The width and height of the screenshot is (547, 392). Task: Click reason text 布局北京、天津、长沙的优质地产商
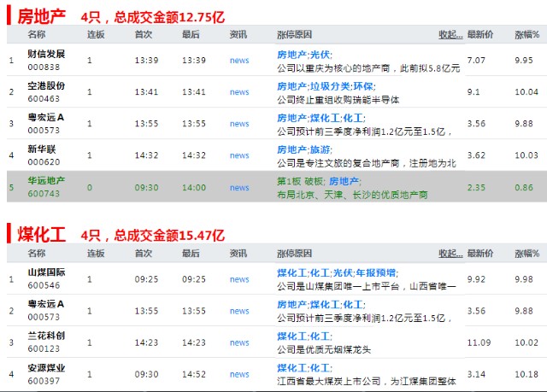coord(352,195)
